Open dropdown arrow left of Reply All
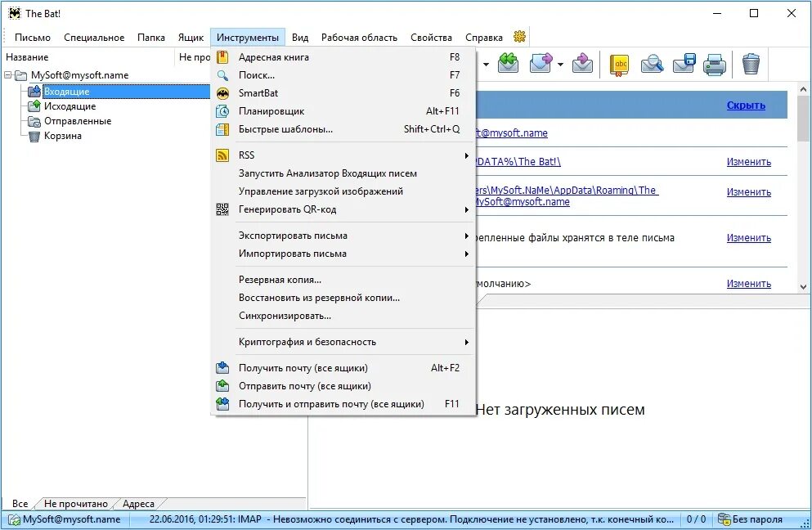812x530 pixels. point(486,65)
